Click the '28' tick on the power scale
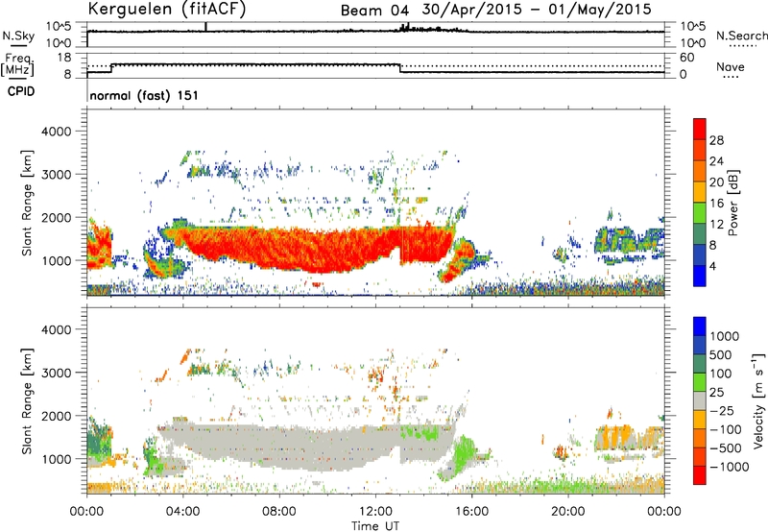The width and height of the screenshot is (768, 532). [716, 140]
